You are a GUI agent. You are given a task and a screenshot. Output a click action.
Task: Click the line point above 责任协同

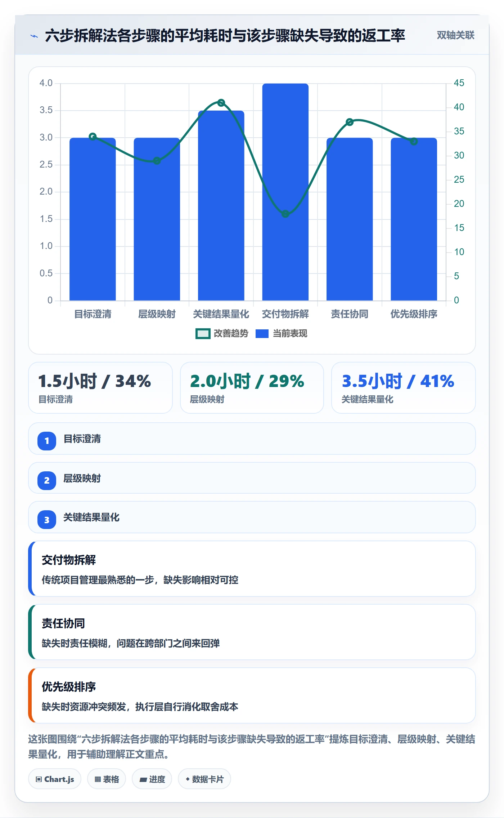coord(350,122)
